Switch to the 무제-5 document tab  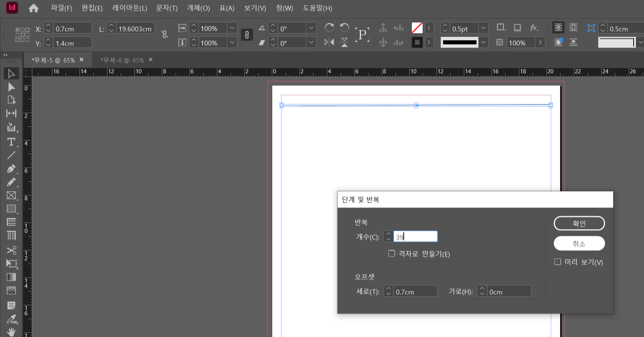pyautogui.click(x=53, y=60)
